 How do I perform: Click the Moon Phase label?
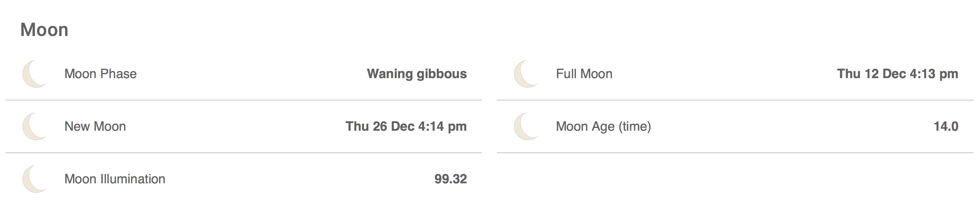tap(100, 74)
